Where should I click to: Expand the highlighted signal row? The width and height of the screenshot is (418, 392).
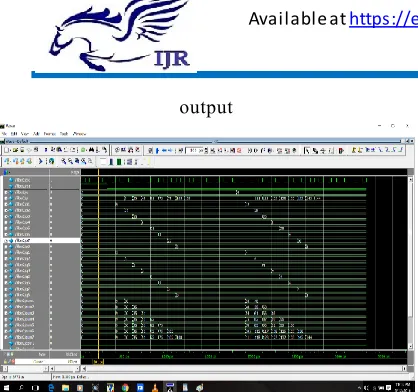(6, 240)
